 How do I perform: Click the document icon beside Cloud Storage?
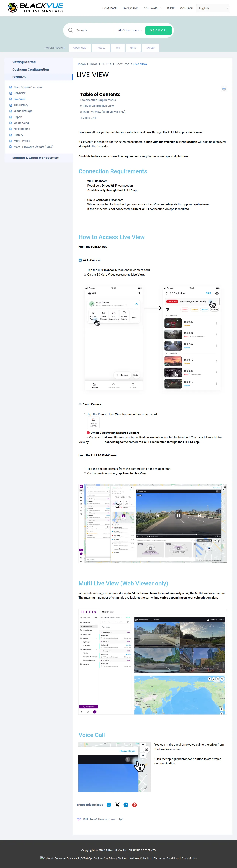[11, 111]
